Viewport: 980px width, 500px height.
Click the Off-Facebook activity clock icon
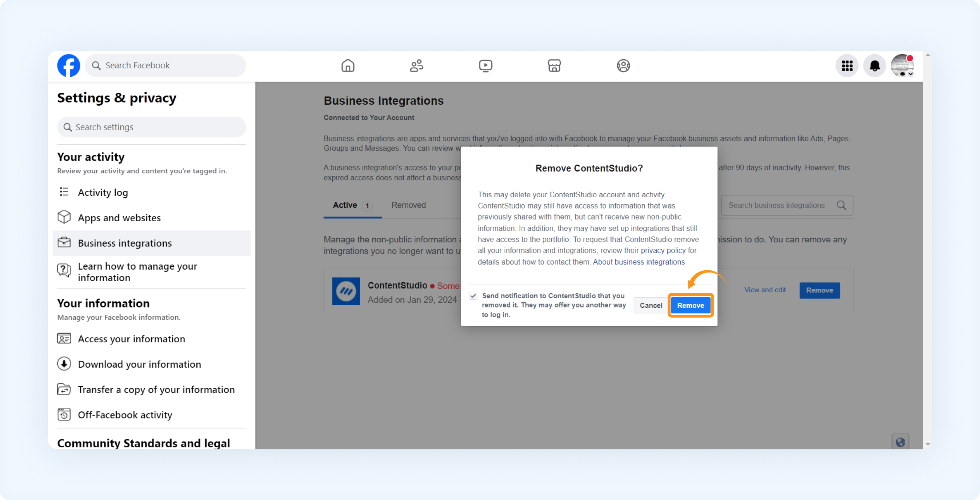point(64,415)
